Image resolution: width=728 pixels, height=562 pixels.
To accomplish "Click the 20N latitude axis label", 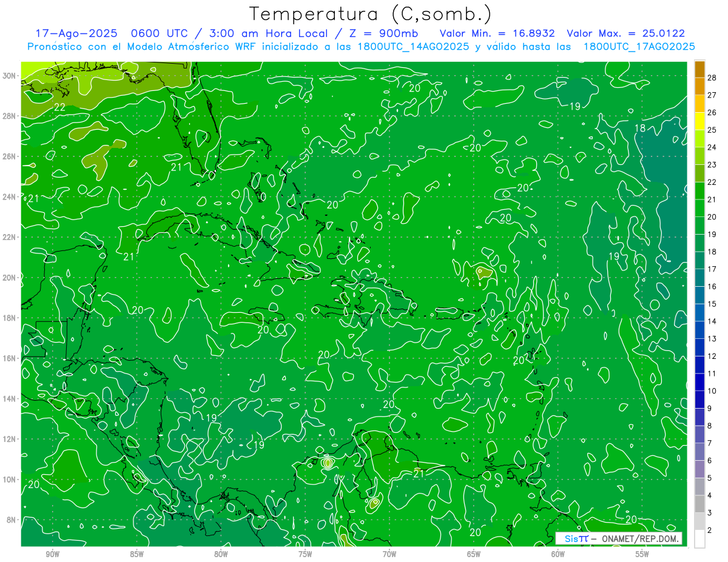I will point(10,278).
